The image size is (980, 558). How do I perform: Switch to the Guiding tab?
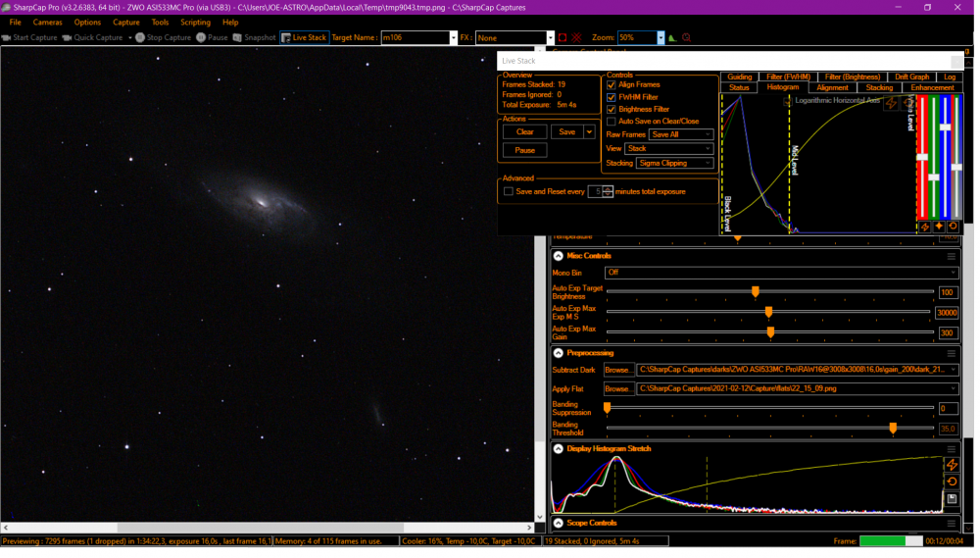tap(739, 76)
